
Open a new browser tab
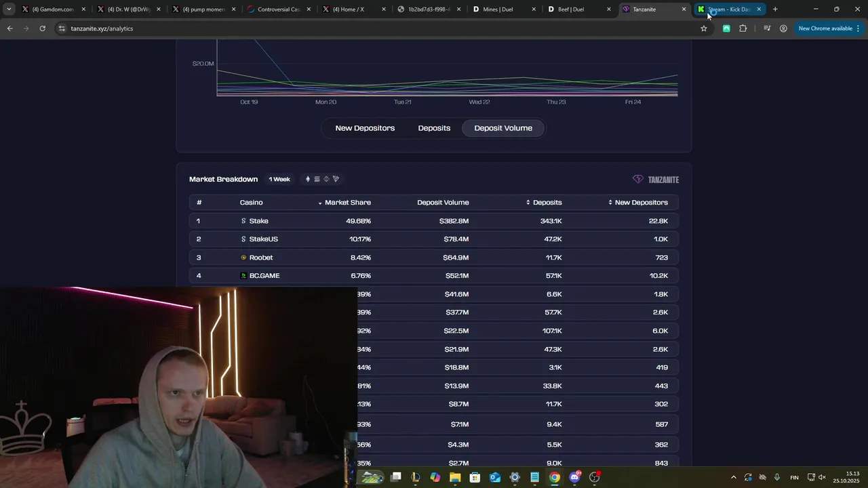pos(775,9)
